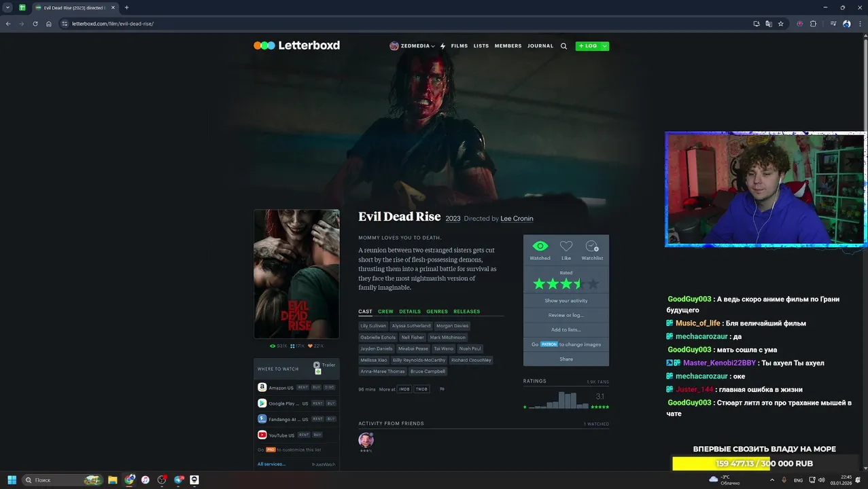This screenshot has height=489, width=868.
Task: Reload the browser page
Action: click(x=35, y=24)
